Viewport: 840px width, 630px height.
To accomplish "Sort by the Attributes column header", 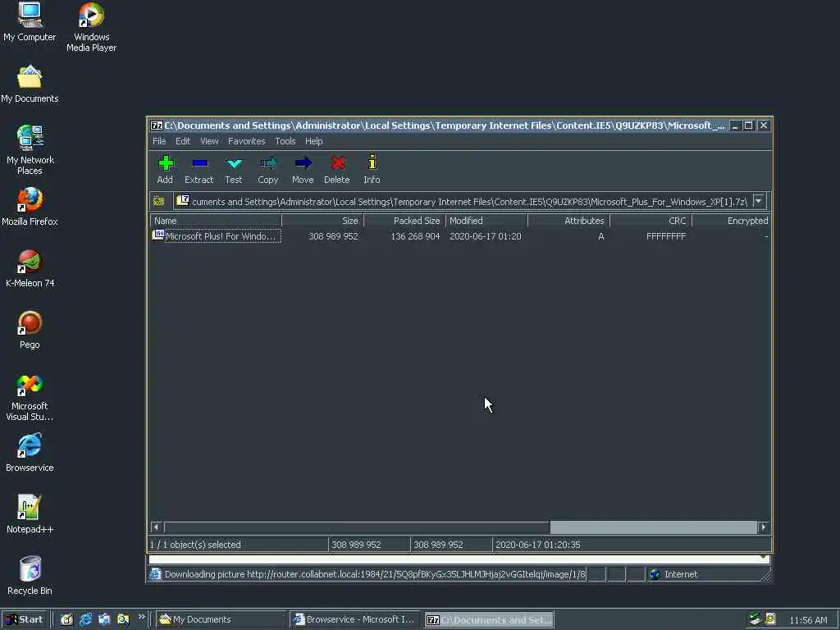I will 569,221.
